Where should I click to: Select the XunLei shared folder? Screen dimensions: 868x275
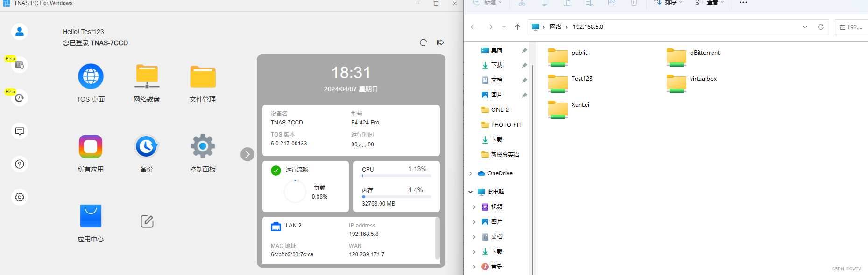click(568, 110)
